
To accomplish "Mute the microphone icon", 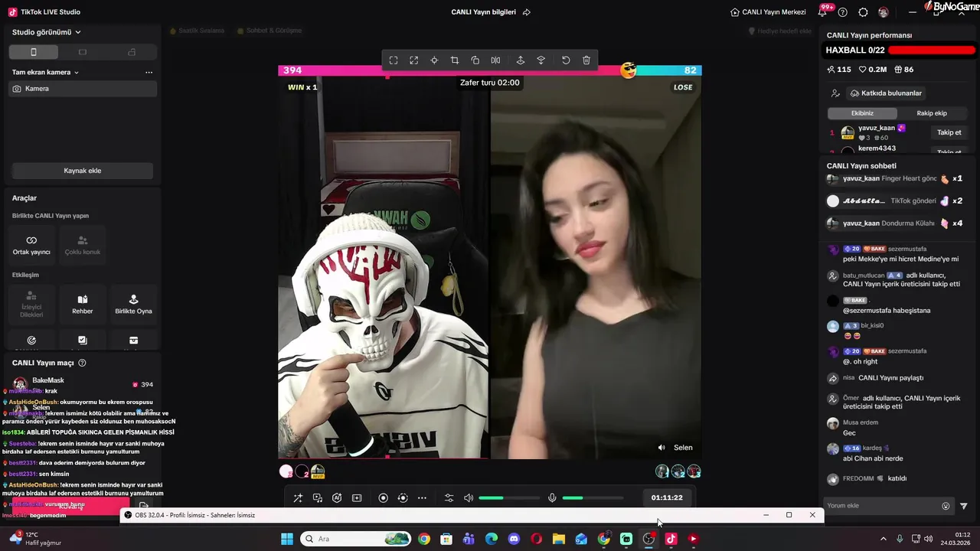I will coord(552,498).
